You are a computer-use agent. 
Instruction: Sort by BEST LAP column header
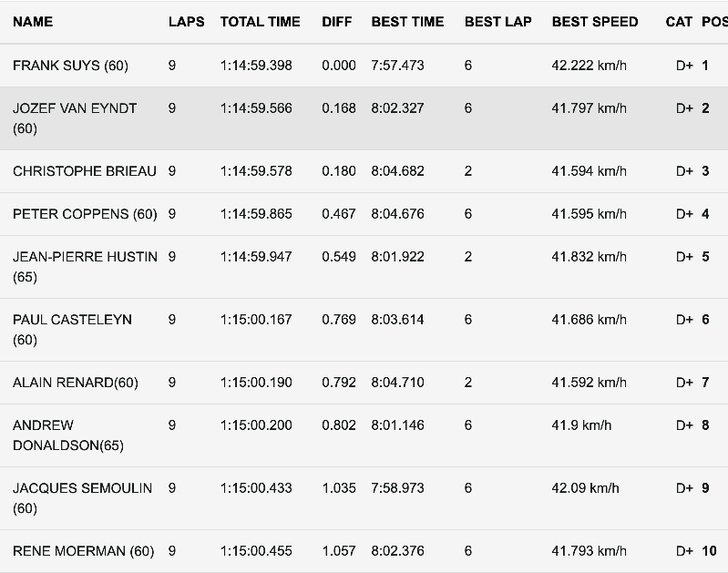[497, 22]
